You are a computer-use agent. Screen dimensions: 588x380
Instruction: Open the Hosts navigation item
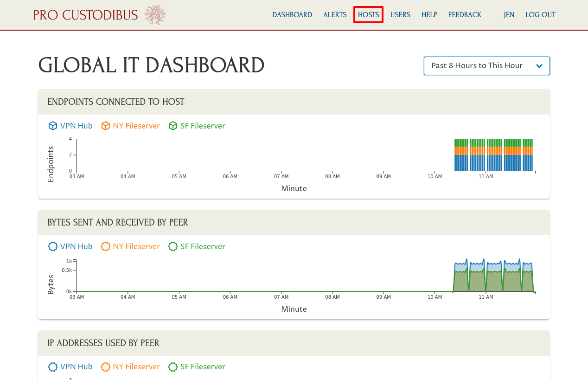[x=369, y=15]
